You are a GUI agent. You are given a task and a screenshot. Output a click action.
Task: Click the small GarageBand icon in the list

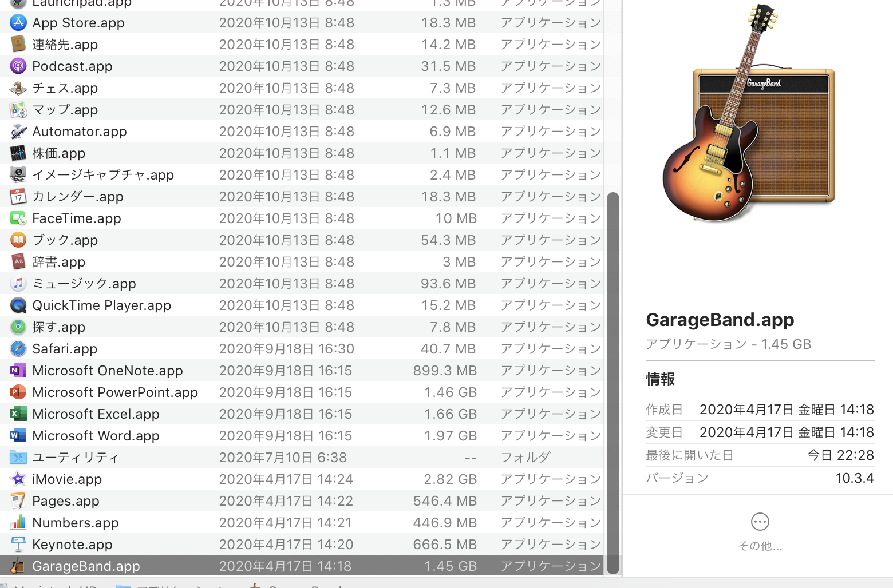pyautogui.click(x=18, y=566)
